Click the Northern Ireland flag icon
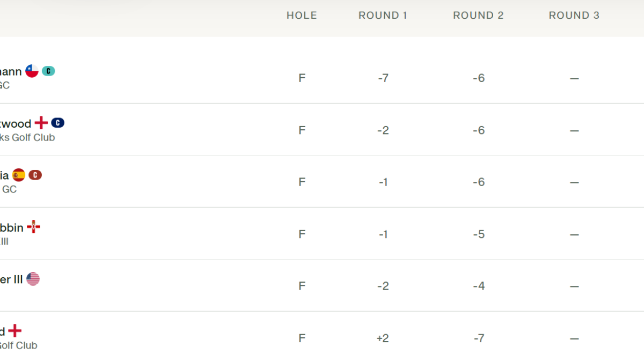The image size is (644, 362). click(x=34, y=227)
